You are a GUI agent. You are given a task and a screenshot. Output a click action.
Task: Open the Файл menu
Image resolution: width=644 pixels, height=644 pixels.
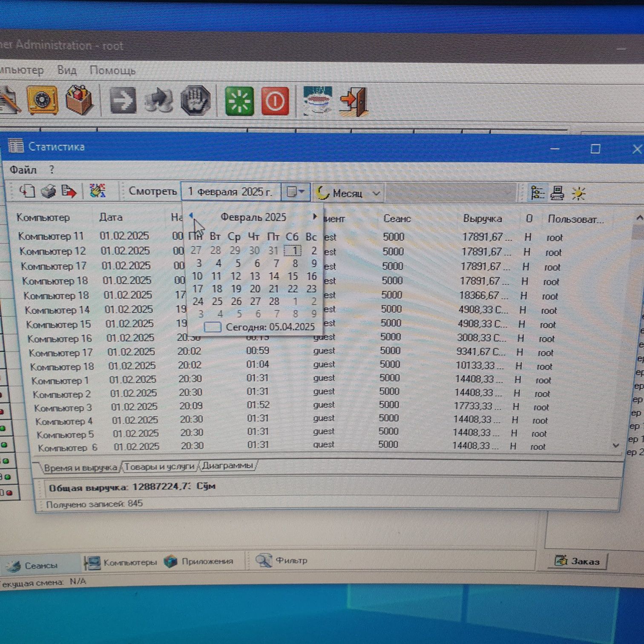[x=23, y=170]
